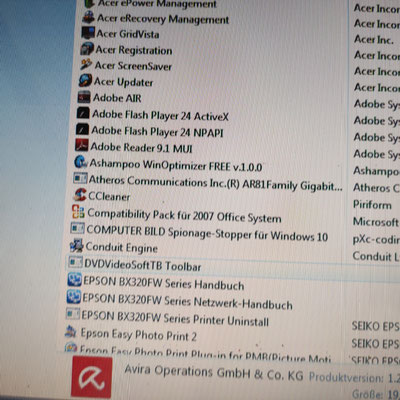Click the EPSON BX320FW Series Handbuch icon
400x400 pixels.
(x=75, y=279)
